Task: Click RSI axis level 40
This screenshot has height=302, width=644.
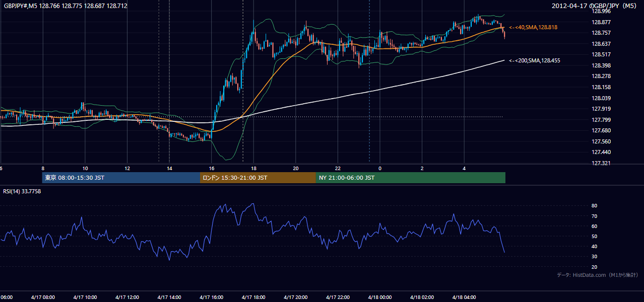Action: coord(594,246)
